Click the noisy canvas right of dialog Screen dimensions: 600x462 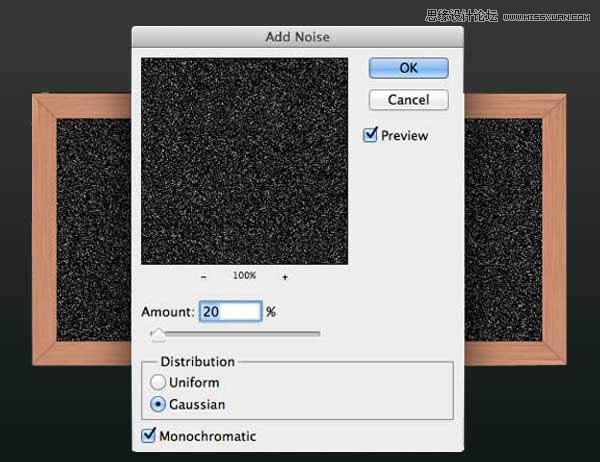click(503, 230)
